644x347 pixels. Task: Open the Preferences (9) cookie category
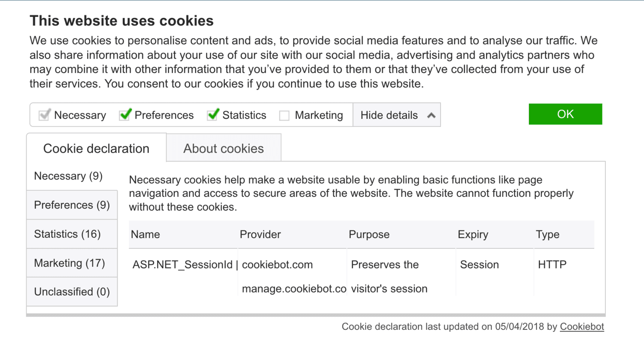(72, 205)
